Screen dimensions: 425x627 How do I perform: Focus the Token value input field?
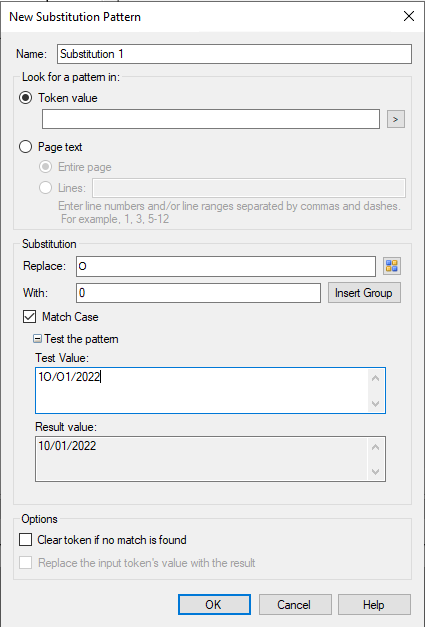tap(211, 119)
